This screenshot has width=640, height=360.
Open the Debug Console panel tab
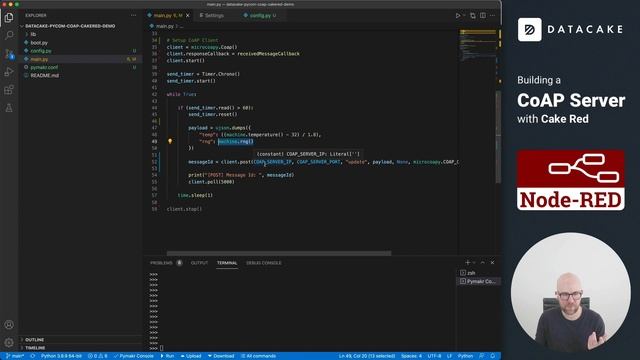point(264,263)
